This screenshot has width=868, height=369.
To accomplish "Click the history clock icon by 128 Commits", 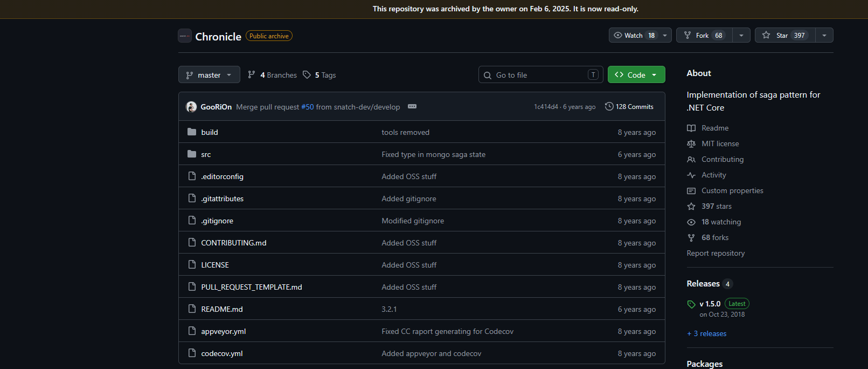I will tap(609, 106).
